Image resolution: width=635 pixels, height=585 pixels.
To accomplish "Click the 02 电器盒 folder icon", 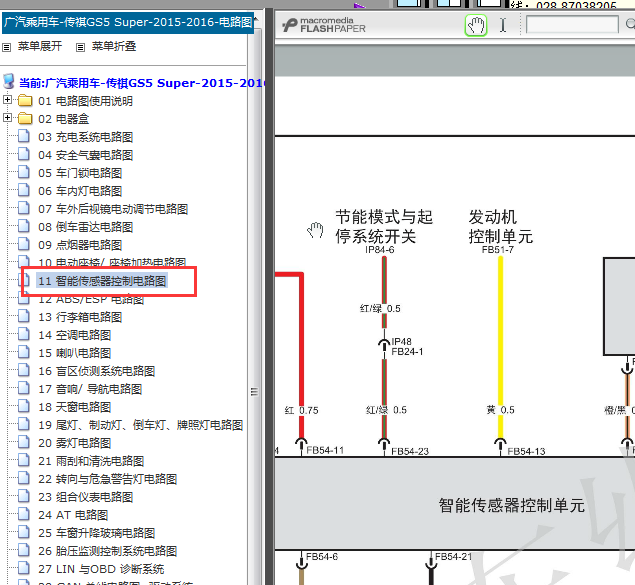I will pos(25,118).
